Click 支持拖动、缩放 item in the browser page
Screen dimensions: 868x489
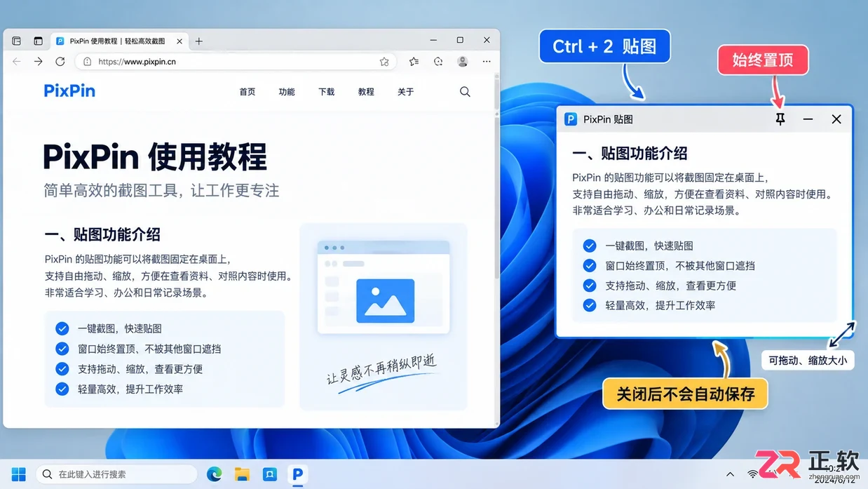[x=140, y=369]
